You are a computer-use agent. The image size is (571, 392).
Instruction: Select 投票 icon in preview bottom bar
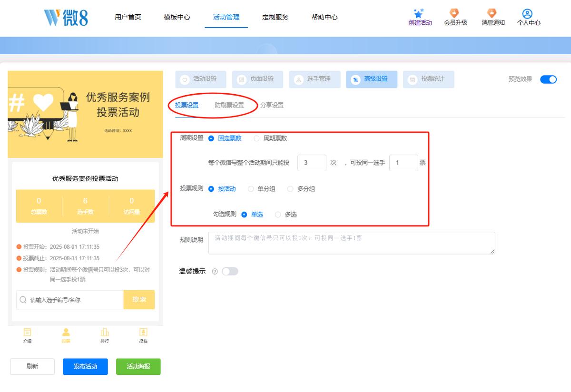66,332
